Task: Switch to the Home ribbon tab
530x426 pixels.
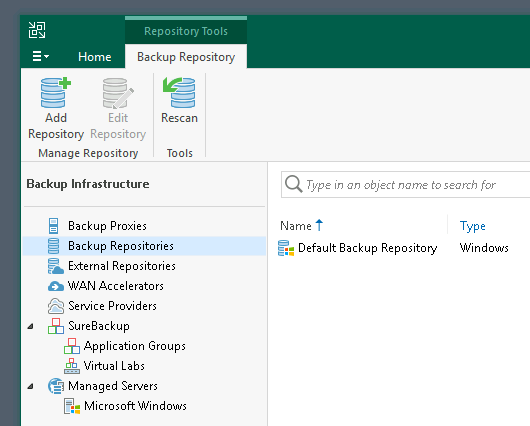Action: (95, 57)
